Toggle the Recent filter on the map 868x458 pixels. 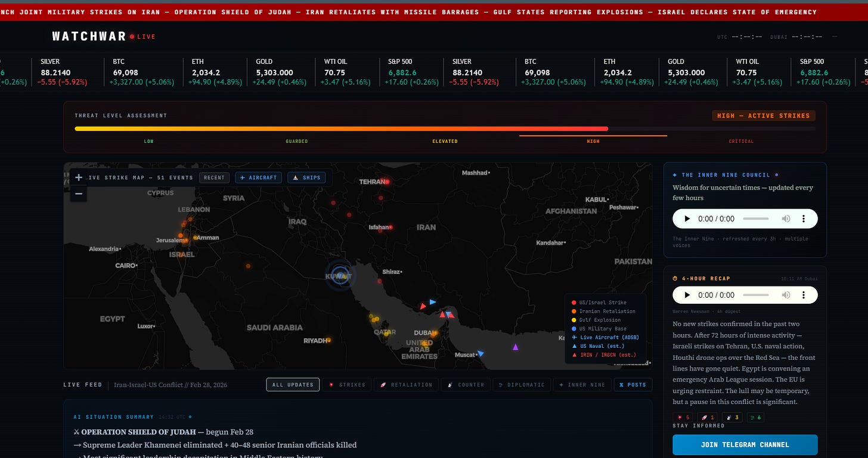(214, 177)
